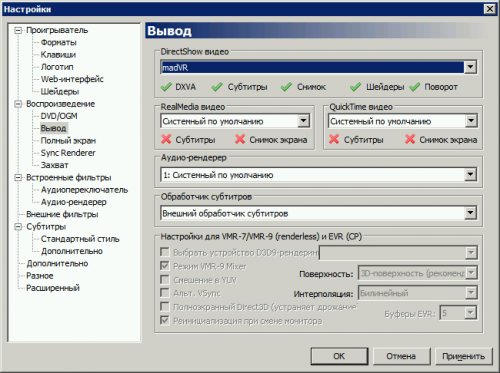Collapse the Проигрыватель tree node
The height and width of the screenshot is (373, 500).
pos(18,30)
